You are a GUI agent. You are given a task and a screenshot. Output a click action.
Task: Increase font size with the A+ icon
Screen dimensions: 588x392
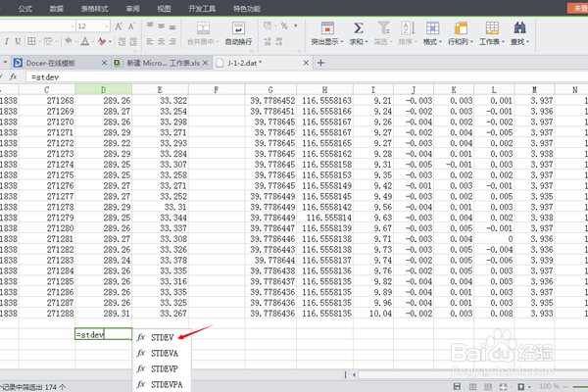click(x=119, y=26)
